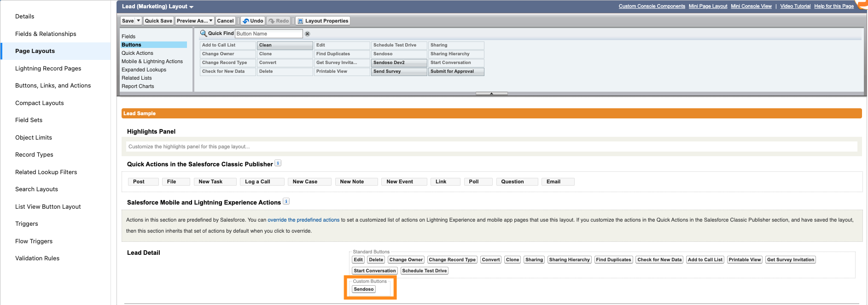Open Related Lookup Filters
The image size is (868, 305).
tap(46, 172)
